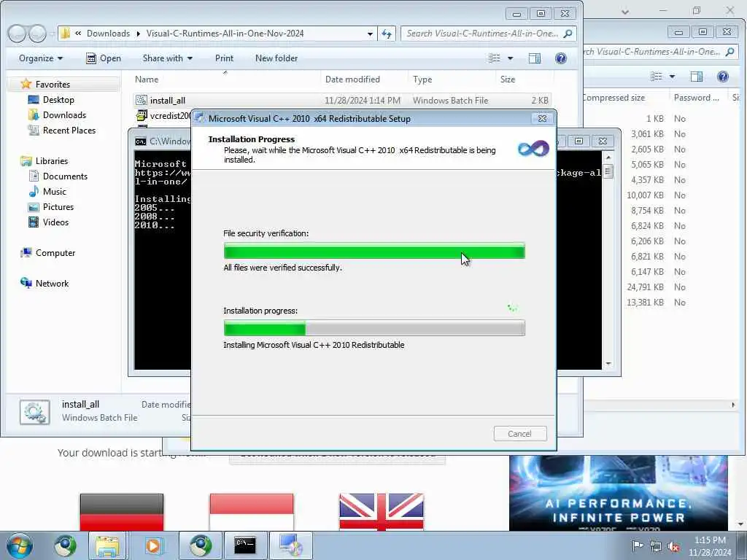Select Favorites in navigation pane
Screen dimensions: 747x560
[53, 85]
